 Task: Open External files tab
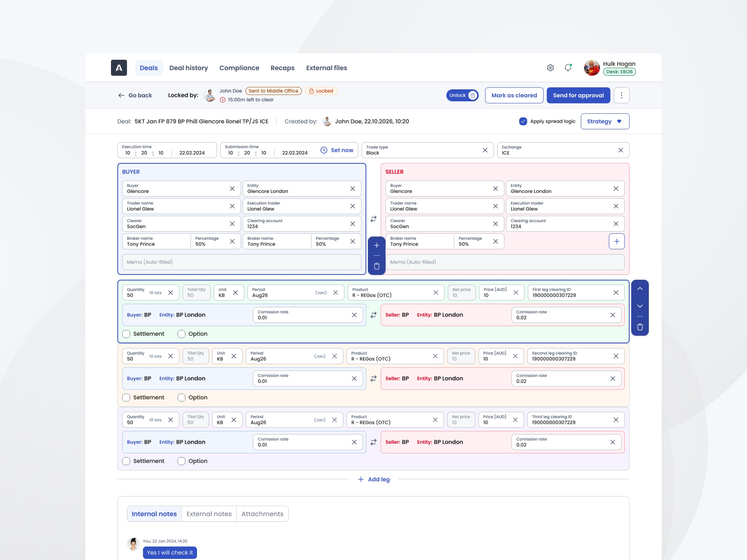(326, 68)
